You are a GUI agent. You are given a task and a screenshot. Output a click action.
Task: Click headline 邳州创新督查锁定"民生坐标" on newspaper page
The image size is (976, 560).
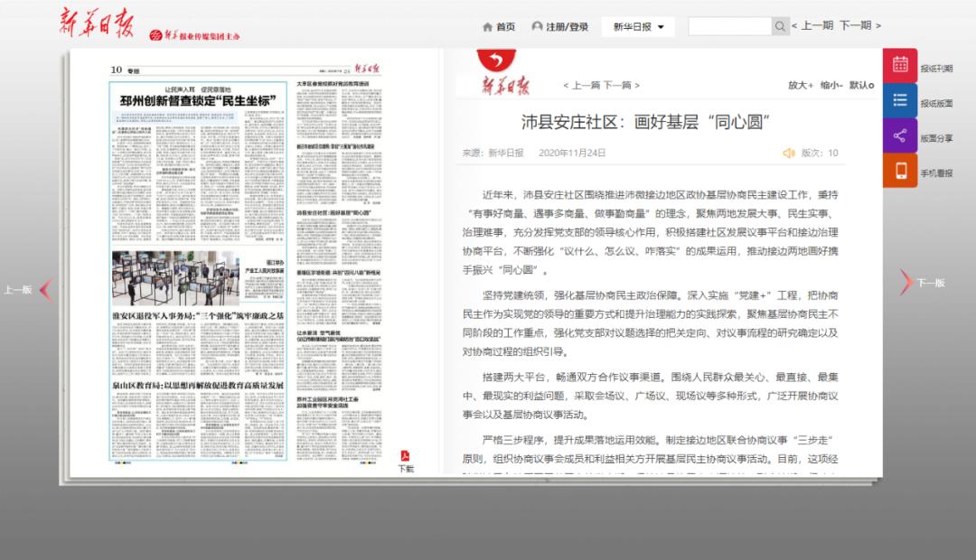pyautogui.click(x=198, y=100)
